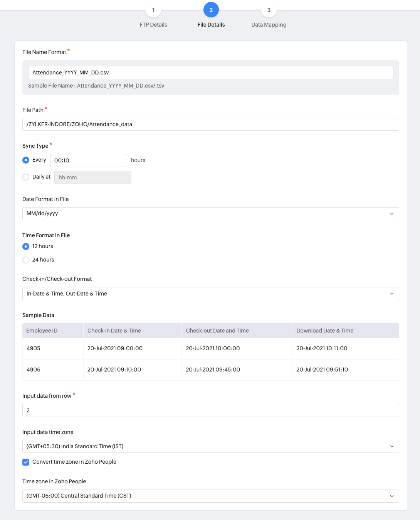Select the Every sync type radio button

(26, 160)
